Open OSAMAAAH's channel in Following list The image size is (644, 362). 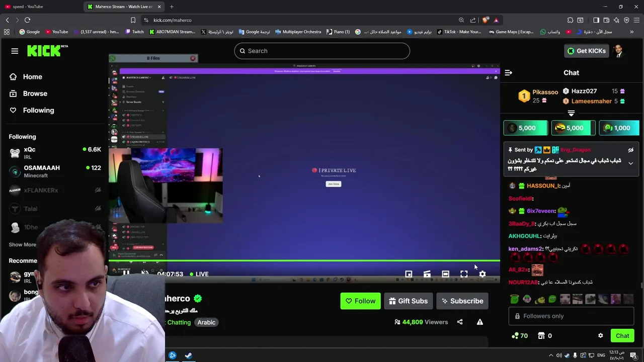coord(54,171)
